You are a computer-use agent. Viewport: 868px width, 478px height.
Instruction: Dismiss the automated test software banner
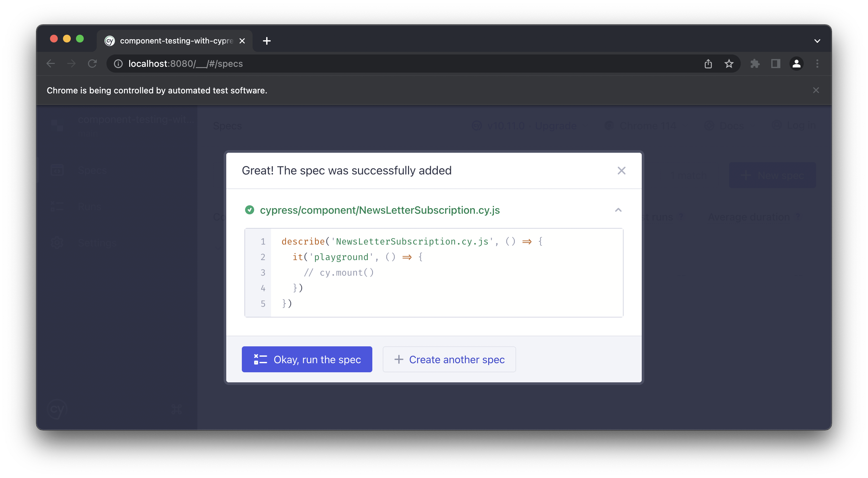pyautogui.click(x=816, y=90)
